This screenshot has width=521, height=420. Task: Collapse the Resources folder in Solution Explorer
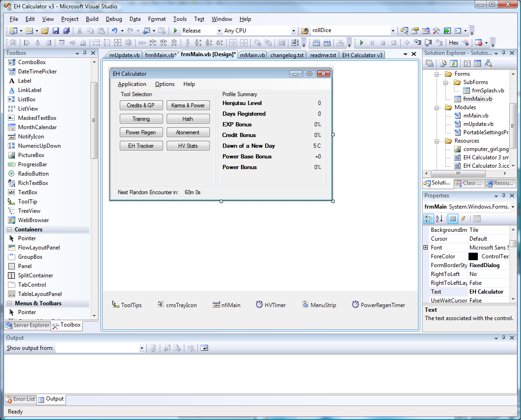tap(437, 141)
